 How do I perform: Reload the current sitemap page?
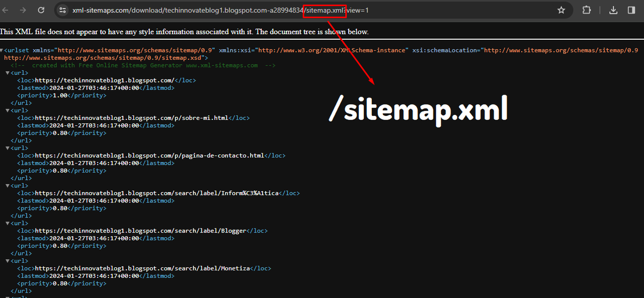tap(41, 10)
